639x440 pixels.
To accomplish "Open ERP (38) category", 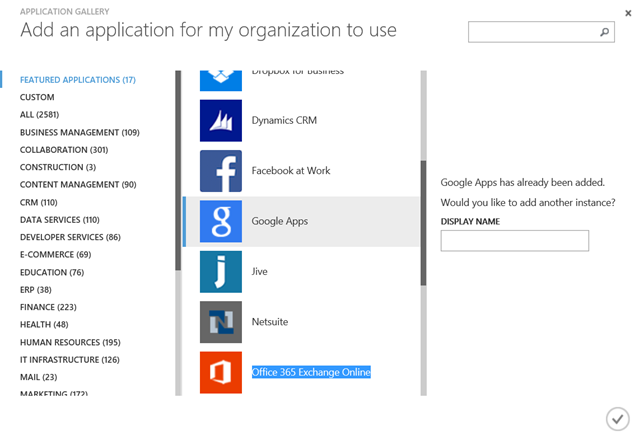I will tap(36, 290).
